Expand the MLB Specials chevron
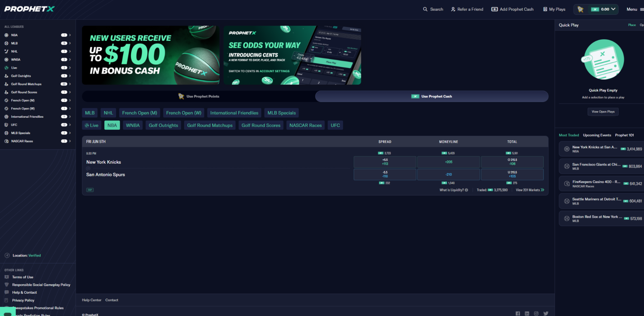Screen dimensions: 644x316 [70, 133]
